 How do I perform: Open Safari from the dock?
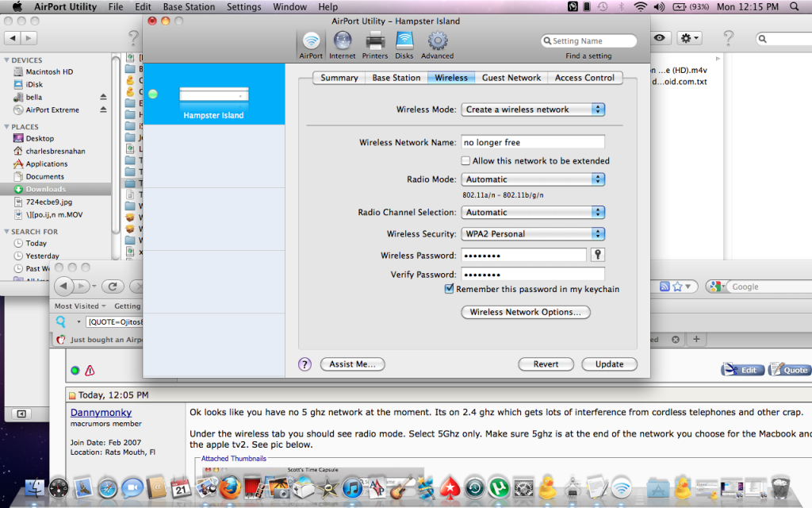(108, 488)
